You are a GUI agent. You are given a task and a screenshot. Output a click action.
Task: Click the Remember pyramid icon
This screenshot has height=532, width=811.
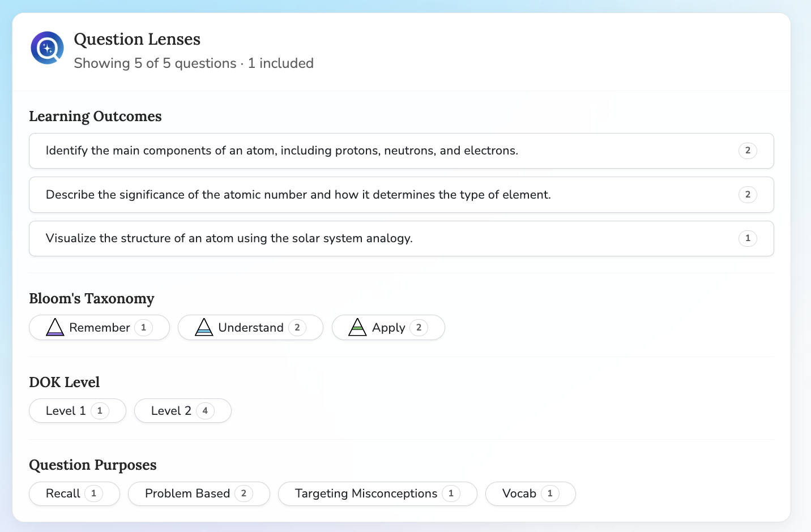55,327
